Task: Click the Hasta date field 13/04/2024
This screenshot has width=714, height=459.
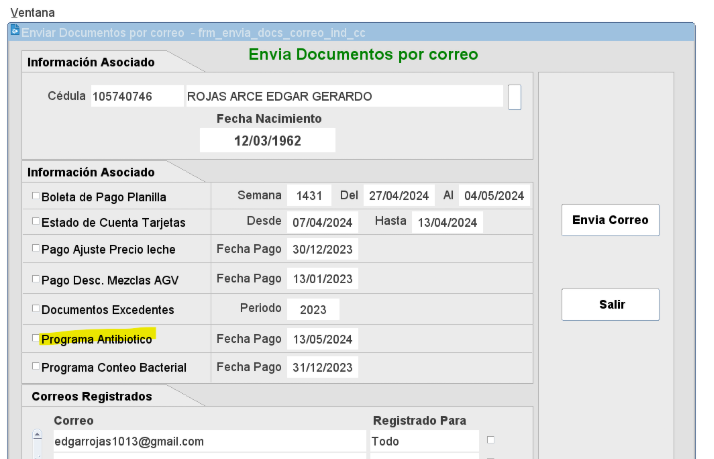Action: click(x=447, y=221)
